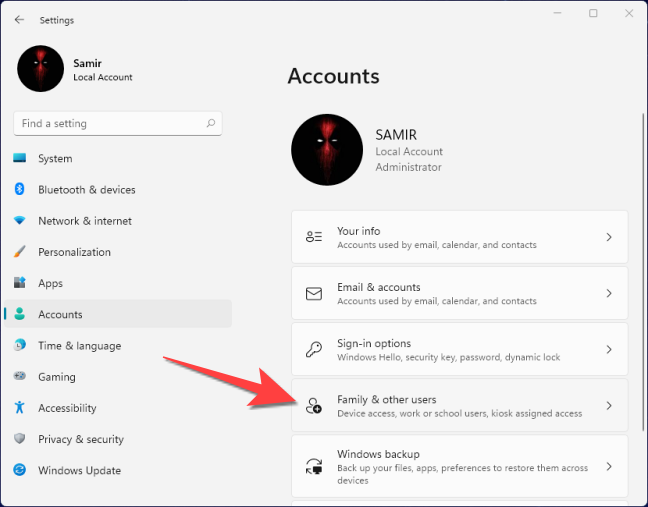Click the Bluetooth icon in sidebar

click(x=19, y=189)
